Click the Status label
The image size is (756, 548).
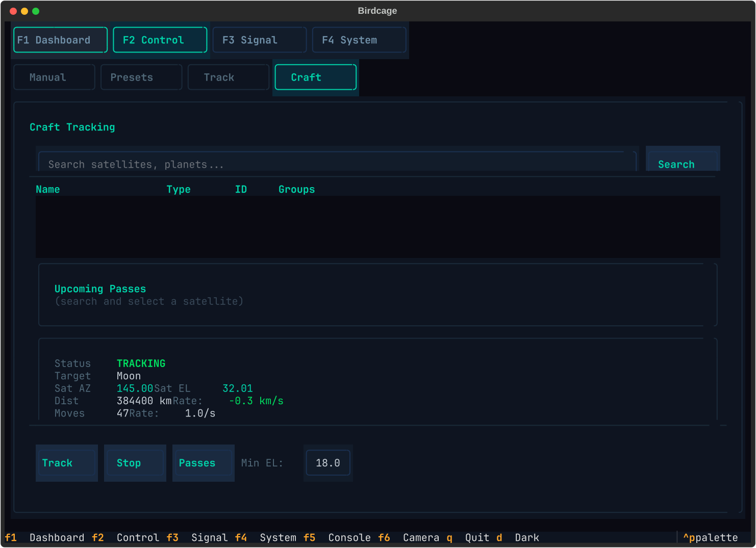click(73, 363)
